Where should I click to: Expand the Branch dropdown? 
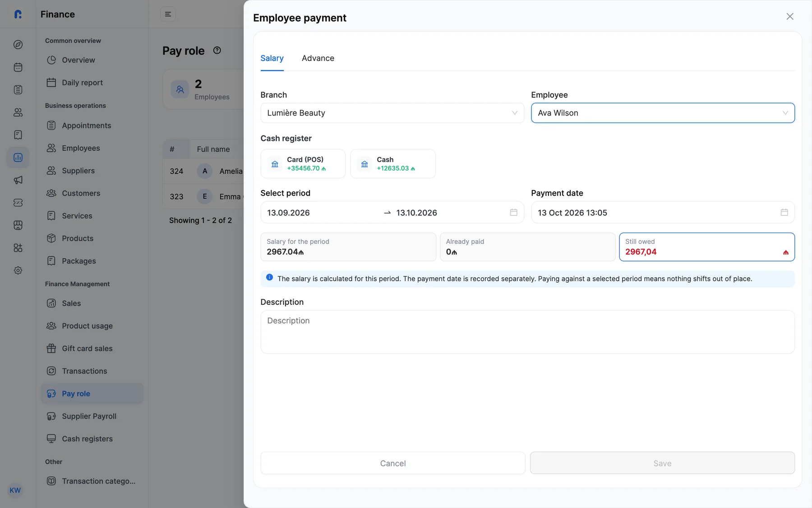392,113
